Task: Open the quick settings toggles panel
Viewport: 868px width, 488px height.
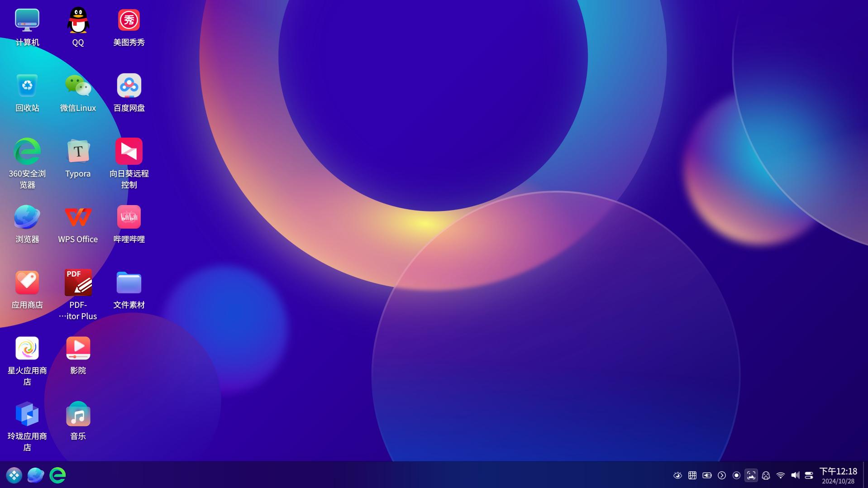Action: click(809, 475)
